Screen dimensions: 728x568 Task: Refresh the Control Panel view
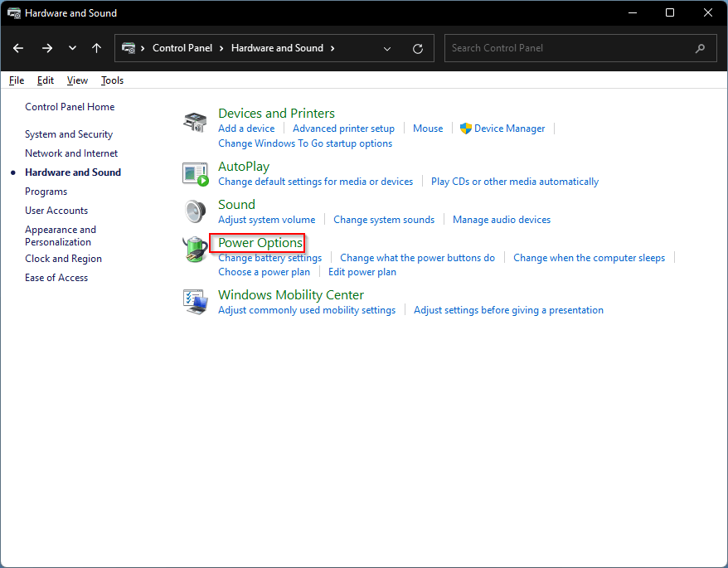(417, 48)
